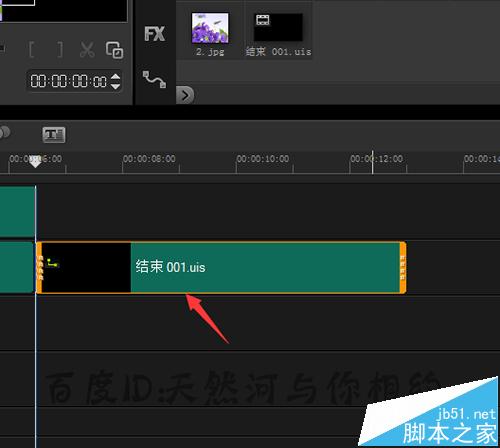Click ruler mark 00:00:08:00

pyautogui.click(x=149, y=159)
